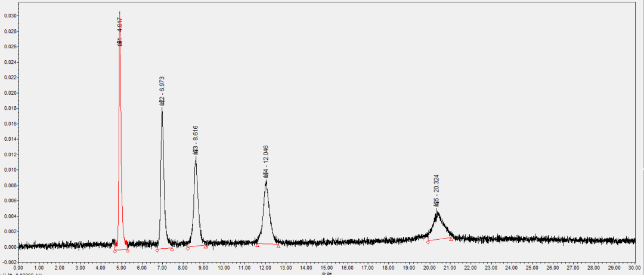
Task: Select peak 4 baseline end triangle marker
Action: coord(278,246)
